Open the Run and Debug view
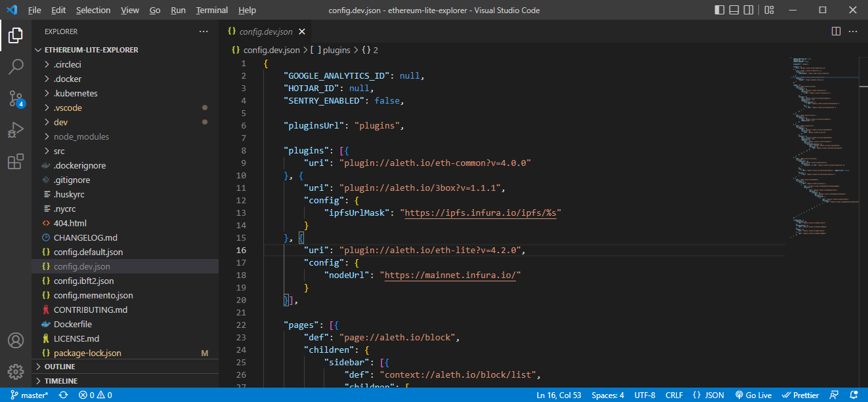This screenshot has height=402, width=868. (x=16, y=130)
